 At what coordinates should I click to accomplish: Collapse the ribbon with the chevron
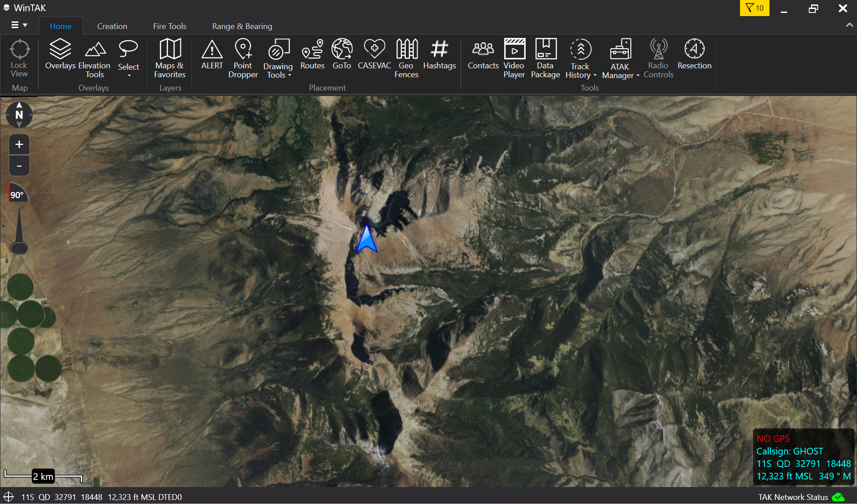pos(849,25)
